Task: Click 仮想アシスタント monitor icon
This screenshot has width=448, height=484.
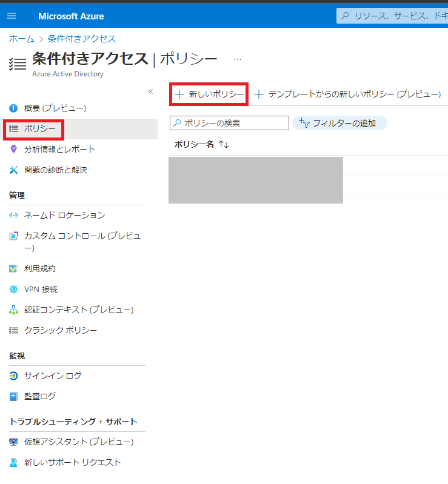Action: tap(13, 442)
